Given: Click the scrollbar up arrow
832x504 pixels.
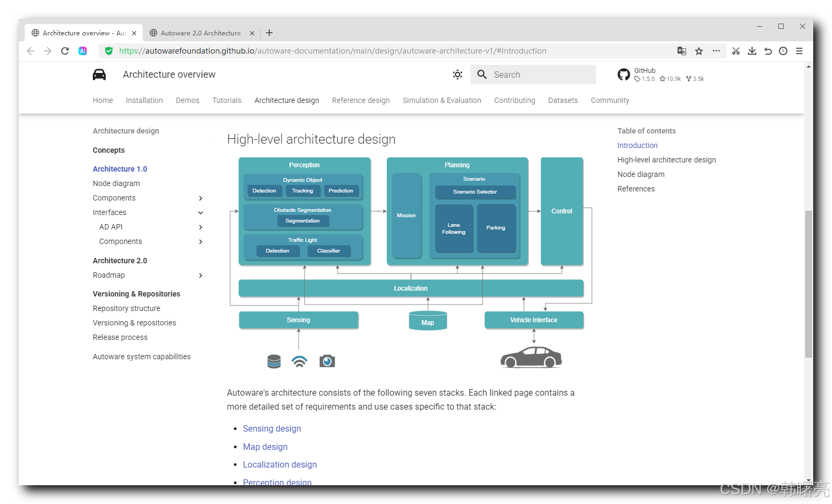Looking at the screenshot, I should (808, 66).
